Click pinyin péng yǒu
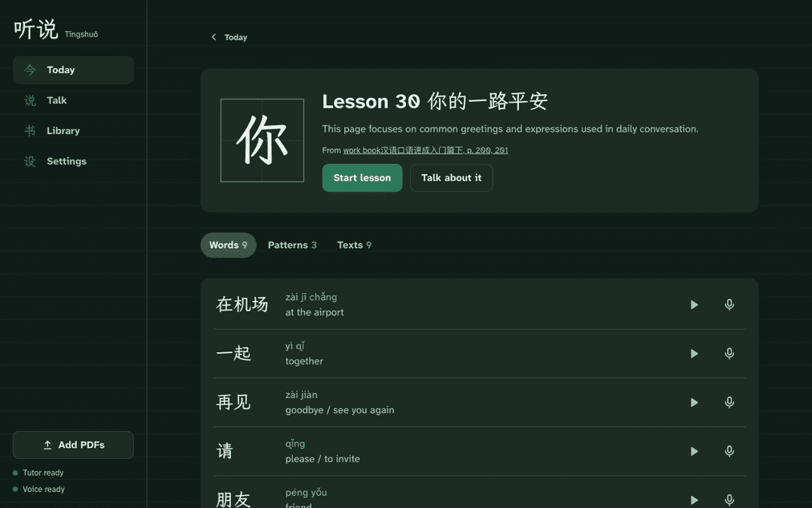The height and width of the screenshot is (508, 812). 306,493
